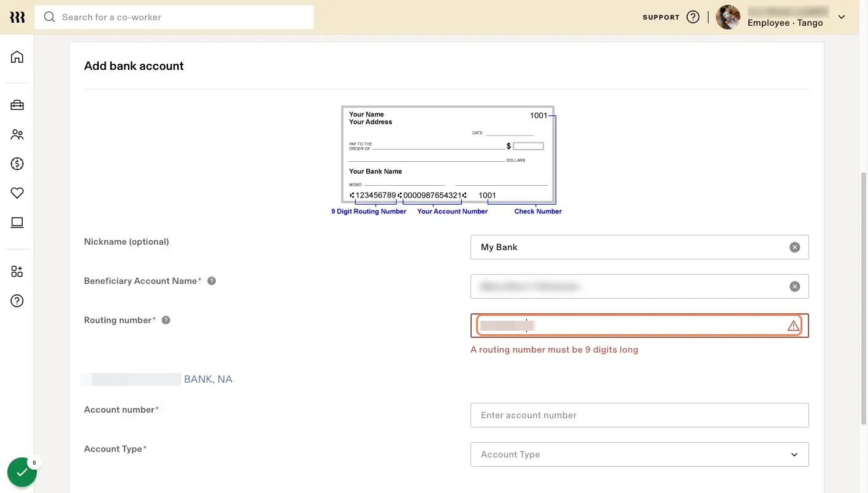Click the Routing number input field
This screenshot has height=493, width=868.
point(639,326)
